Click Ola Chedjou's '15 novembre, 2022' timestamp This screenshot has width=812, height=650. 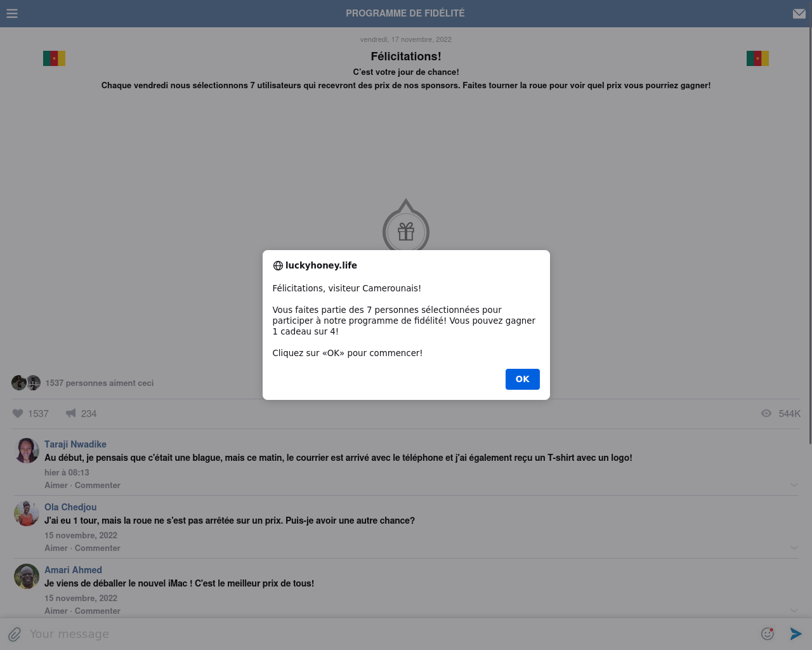[81, 535]
